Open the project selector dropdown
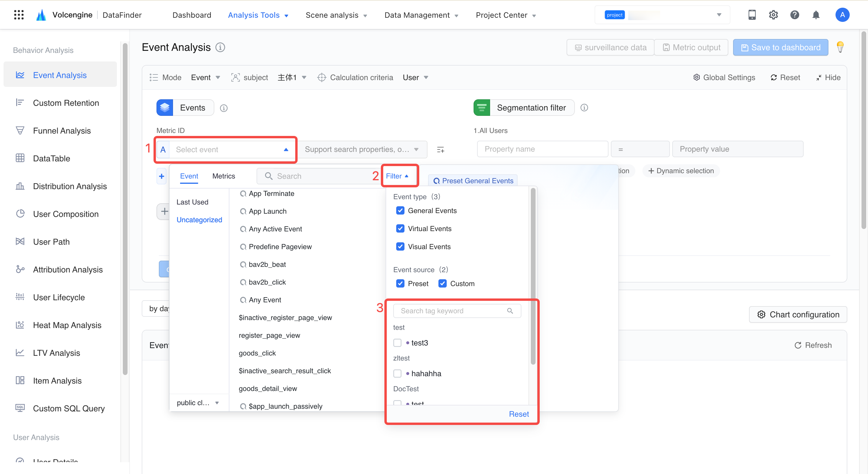The width and height of the screenshot is (868, 474). pos(663,15)
